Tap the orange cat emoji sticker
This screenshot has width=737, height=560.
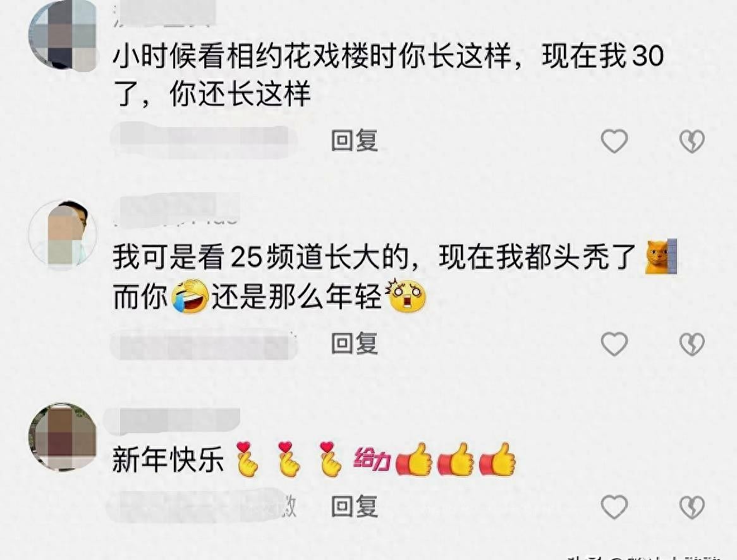pos(661,256)
